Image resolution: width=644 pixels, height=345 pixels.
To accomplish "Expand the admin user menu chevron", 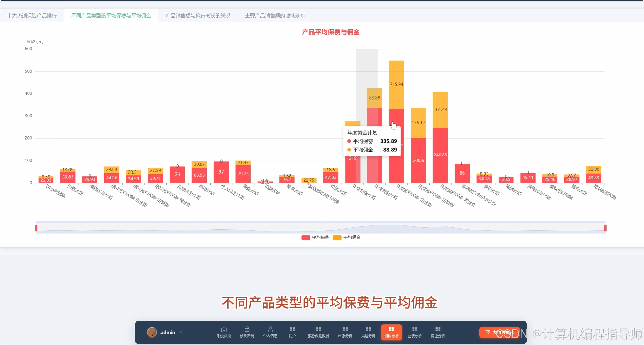I will coord(180,332).
